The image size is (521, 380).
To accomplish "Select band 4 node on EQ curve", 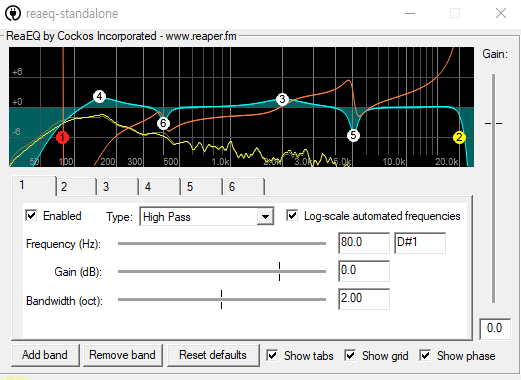I will 99,97.
